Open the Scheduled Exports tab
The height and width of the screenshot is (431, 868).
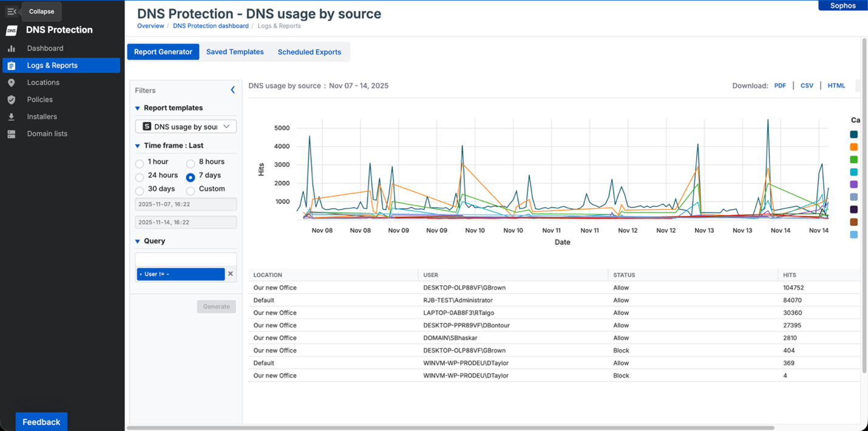tap(310, 52)
